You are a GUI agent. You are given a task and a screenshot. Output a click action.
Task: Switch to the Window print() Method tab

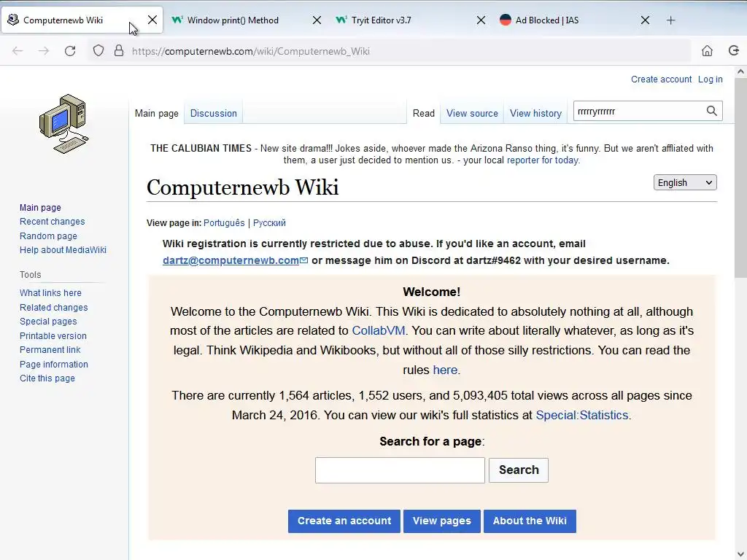(233, 20)
